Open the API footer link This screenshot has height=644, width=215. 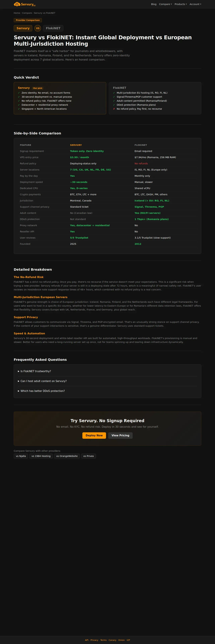coord(87,640)
